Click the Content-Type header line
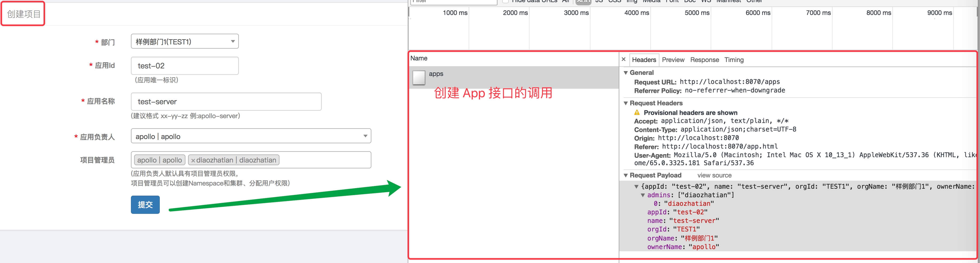The width and height of the screenshot is (980, 263). [715, 129]
